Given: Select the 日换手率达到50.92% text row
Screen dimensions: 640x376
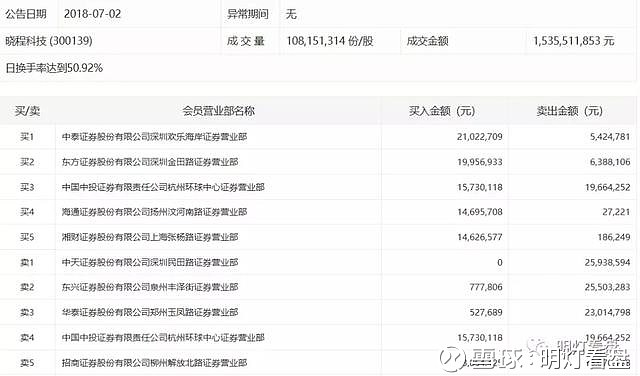Looking at the screenshot, I should point(54,68).
